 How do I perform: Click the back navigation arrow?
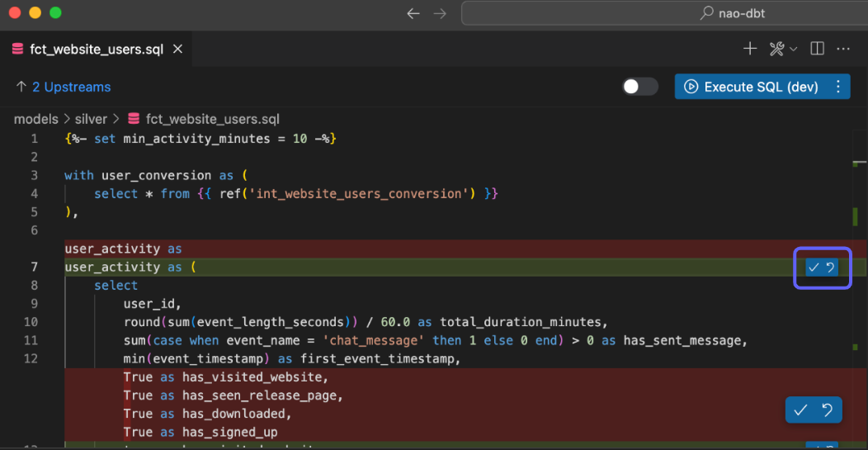pyautogui.click(x=413, y=13)
